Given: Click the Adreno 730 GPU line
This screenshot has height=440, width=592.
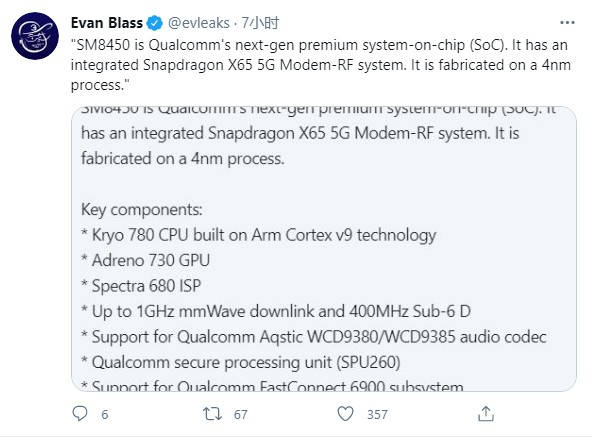Looking at the screenshot, I should click(x=145, y=260).
